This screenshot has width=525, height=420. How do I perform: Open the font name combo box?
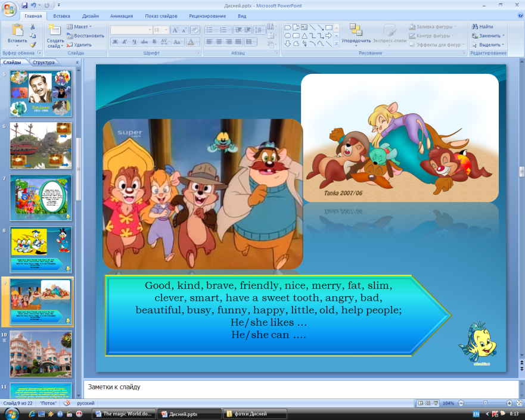pos(131,30)
